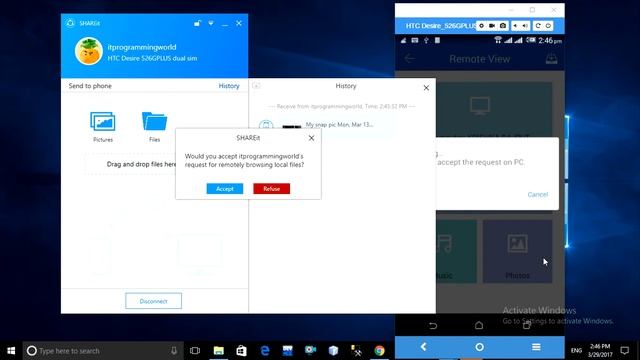Viewport: 640px width, 360px height.
Task: Rotate the phone screen in mirror toolbar
Action: coord(538,26)
